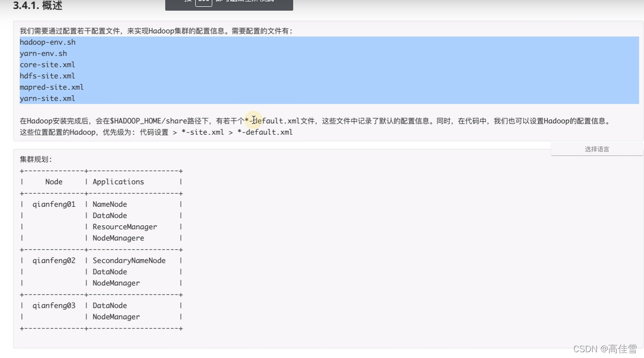Image resolution: width=644 pixels, height=358 pixels.
Task: Click the Applications column header
Action: pos(118,182)
